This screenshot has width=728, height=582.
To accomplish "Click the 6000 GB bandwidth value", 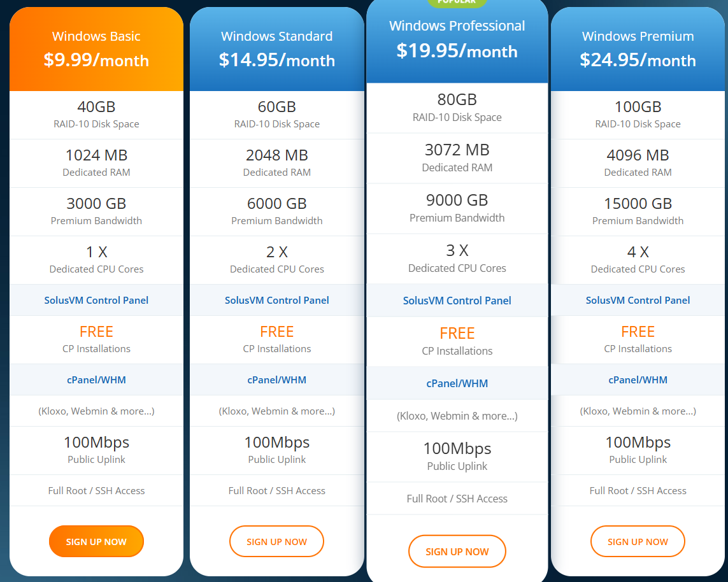I will pos(276,203).
